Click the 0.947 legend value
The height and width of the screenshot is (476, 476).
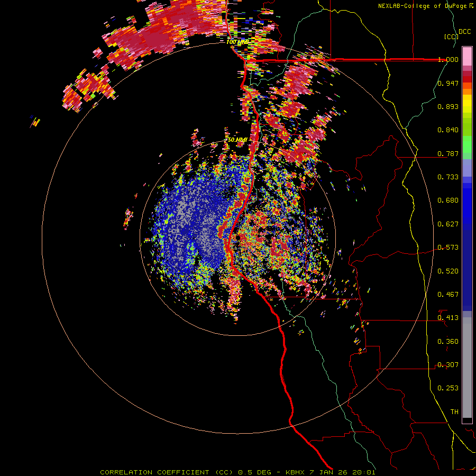click(x=448, y=83)
